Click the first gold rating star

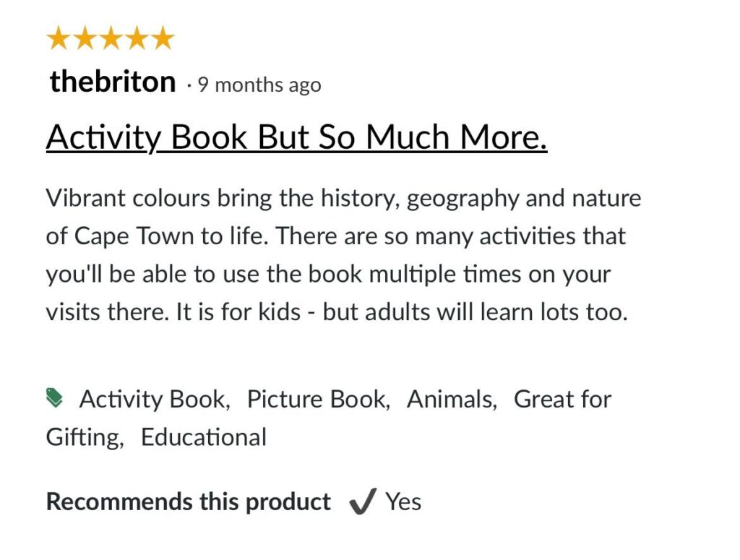[x=59, y=39]
